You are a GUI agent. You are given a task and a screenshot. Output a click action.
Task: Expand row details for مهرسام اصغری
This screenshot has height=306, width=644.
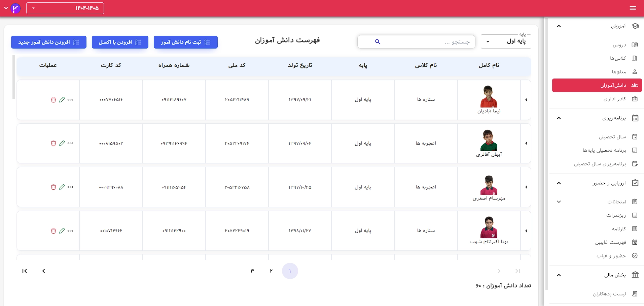(526, 187)
